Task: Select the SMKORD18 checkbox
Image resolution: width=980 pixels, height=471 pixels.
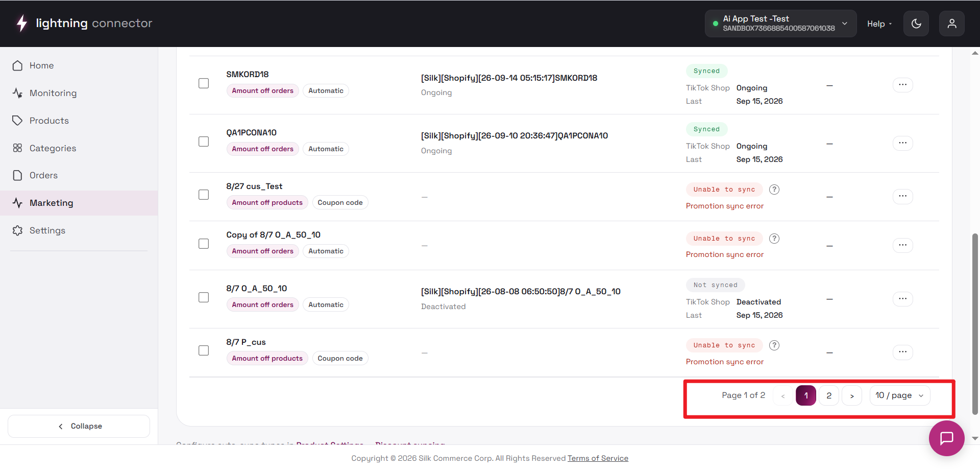Action: (x=204, y=83)
